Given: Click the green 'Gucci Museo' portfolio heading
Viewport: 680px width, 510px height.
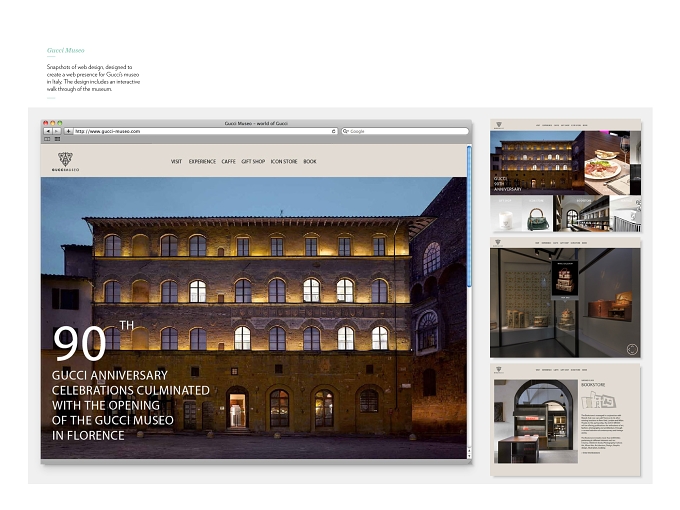Looking at the screenshot, I should 65,50.
